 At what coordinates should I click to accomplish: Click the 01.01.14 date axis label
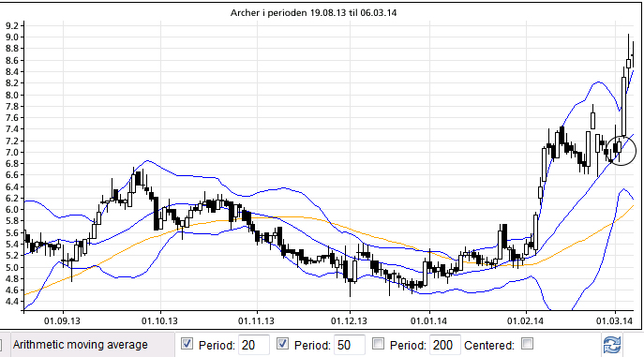tap(428, 320)
